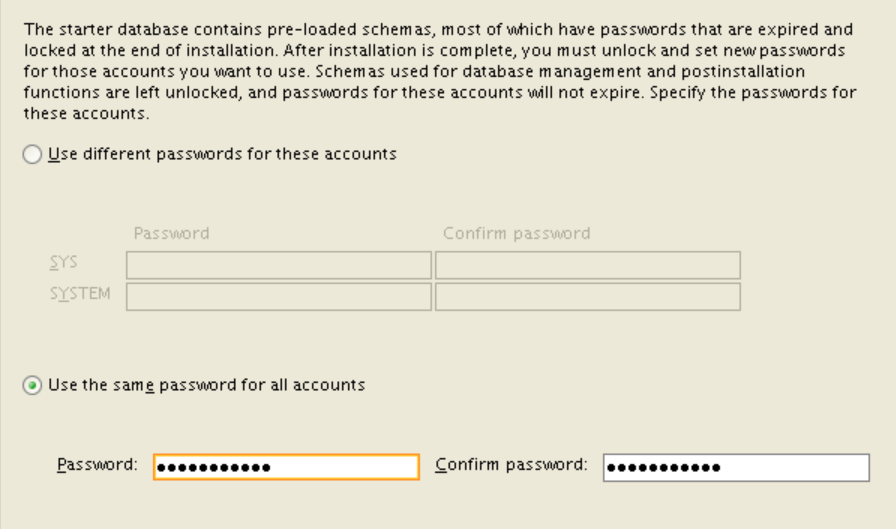Focus the orange-bordered Password field at bottom

[x=340, y=468]
